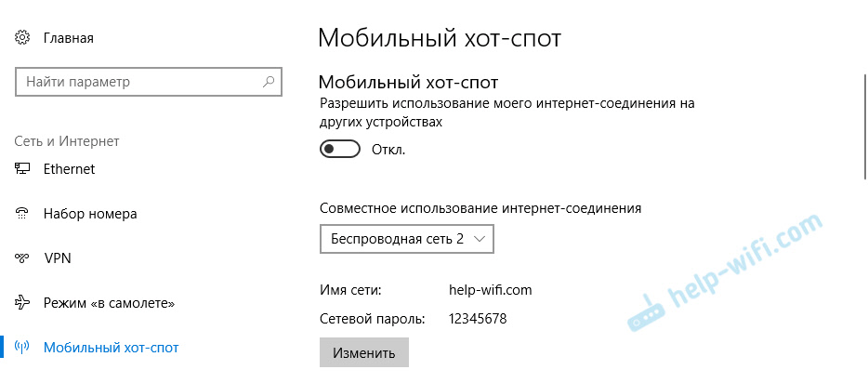The width and height of the screenshot is (868, 383).
Task: Click the VPN icon
Action: point(22,258)
